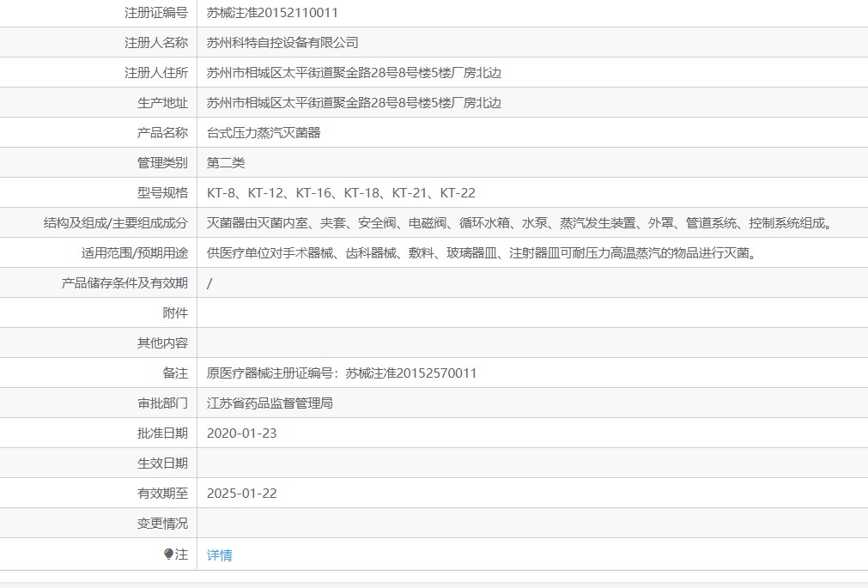The image size is (868, 588).
Task: Click the 备注 label
Action: (175, 373)
